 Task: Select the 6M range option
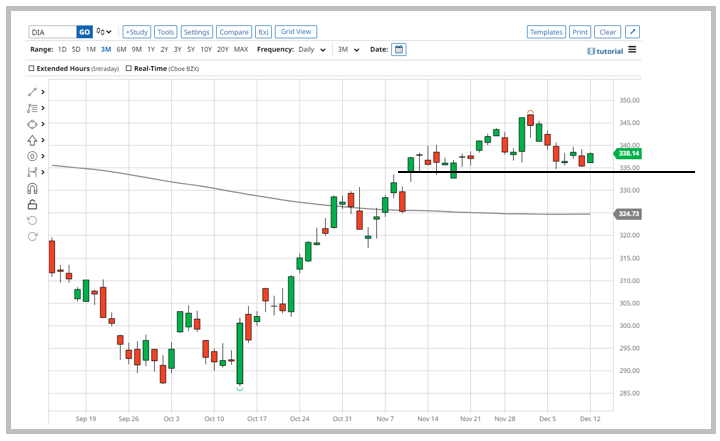pos(121,49)
